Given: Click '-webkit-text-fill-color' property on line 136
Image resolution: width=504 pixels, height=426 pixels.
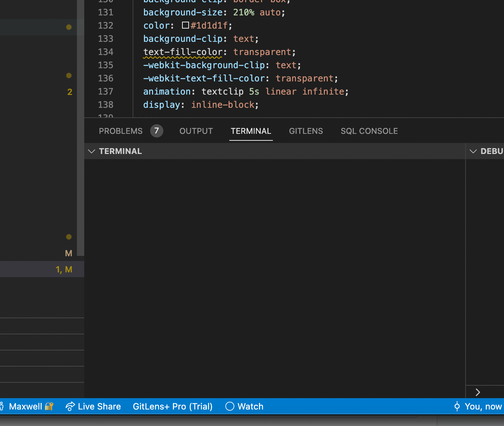Looking at the screenshot, I should pos(204,78).
